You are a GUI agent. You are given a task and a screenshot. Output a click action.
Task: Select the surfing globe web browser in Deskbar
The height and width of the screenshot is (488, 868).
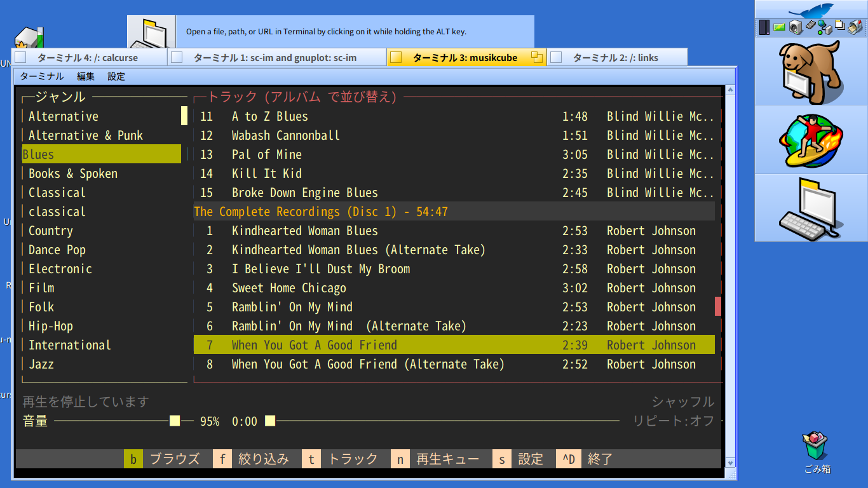pyautogui.click(x=811, y=140)
